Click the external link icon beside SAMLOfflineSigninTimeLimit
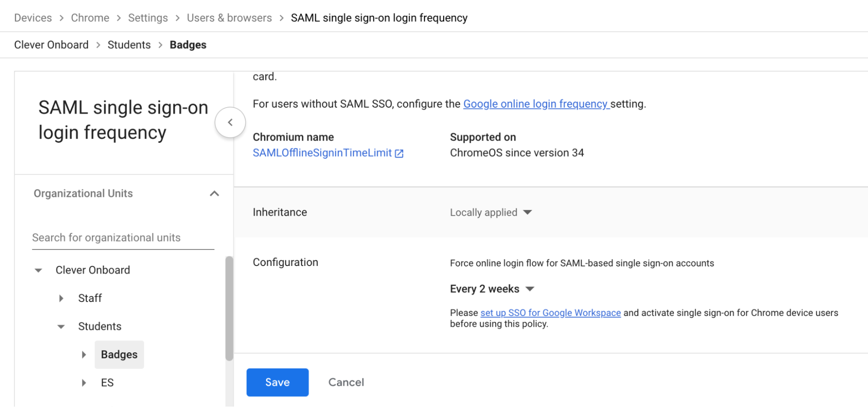This screenshot has width=868, height=407. tap(399, 153)
